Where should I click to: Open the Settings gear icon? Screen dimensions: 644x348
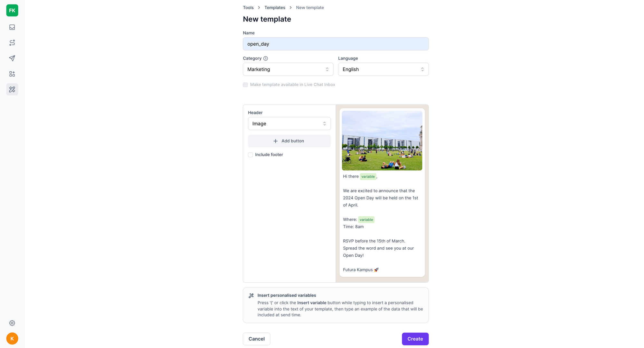(x=12, y=323)
